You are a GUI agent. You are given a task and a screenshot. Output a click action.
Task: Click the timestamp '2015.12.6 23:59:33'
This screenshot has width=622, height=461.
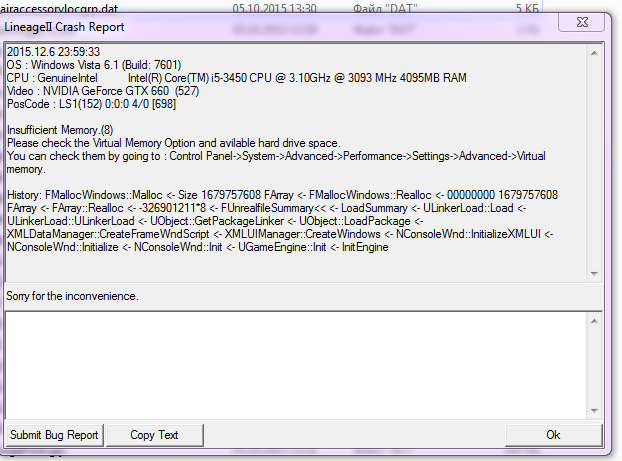tap(54, 52)
